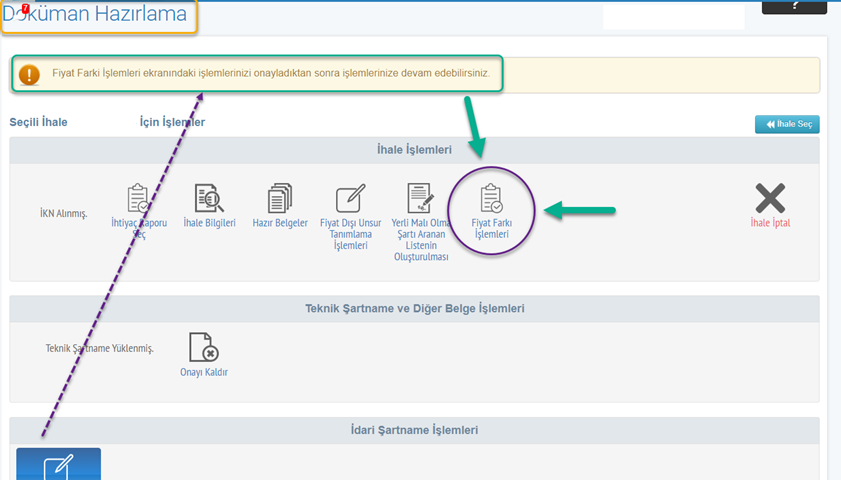Click the dark help question mark button
The height and width of the screenshot is (480, 841).
pos(794,6)
